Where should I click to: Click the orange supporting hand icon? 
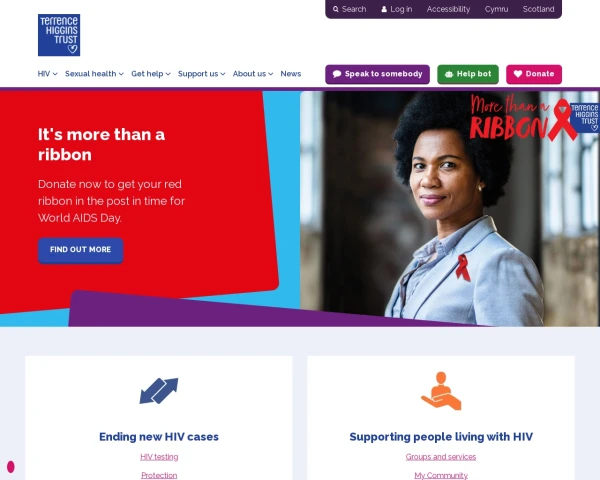[x=441, y=391]
